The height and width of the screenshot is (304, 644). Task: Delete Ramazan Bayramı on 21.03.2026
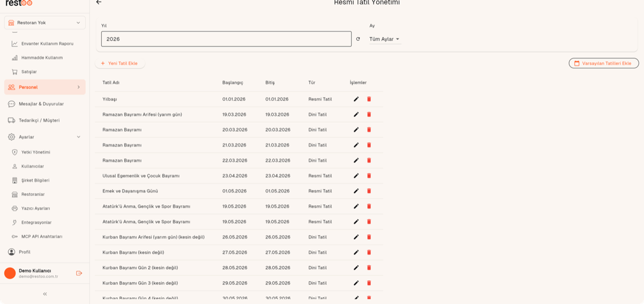pos(369,145)
